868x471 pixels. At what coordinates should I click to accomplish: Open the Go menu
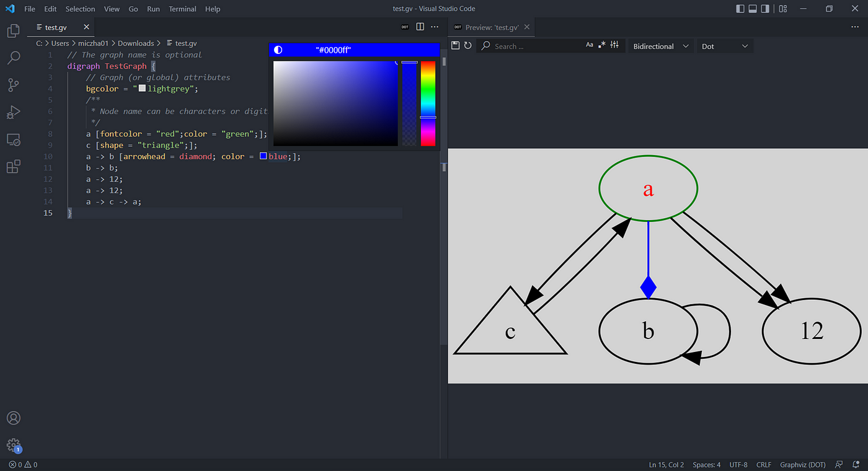(x=133, y=9)
